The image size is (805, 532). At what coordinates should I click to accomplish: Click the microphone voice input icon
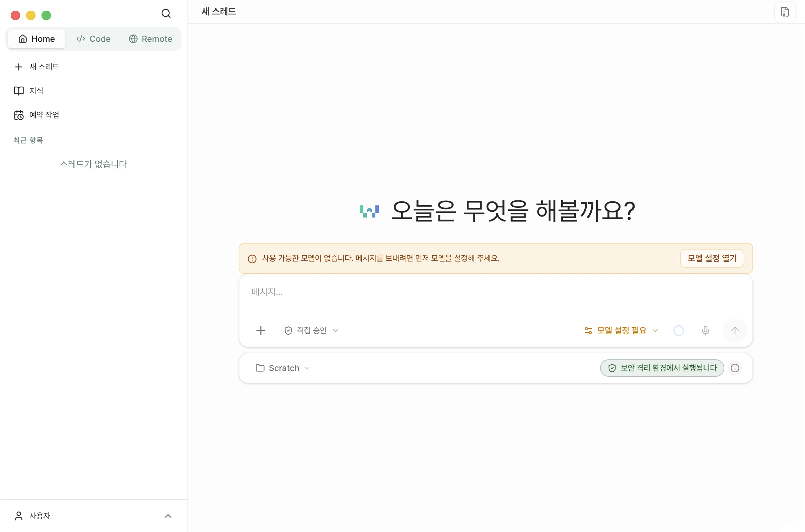(x=705, y=331)
